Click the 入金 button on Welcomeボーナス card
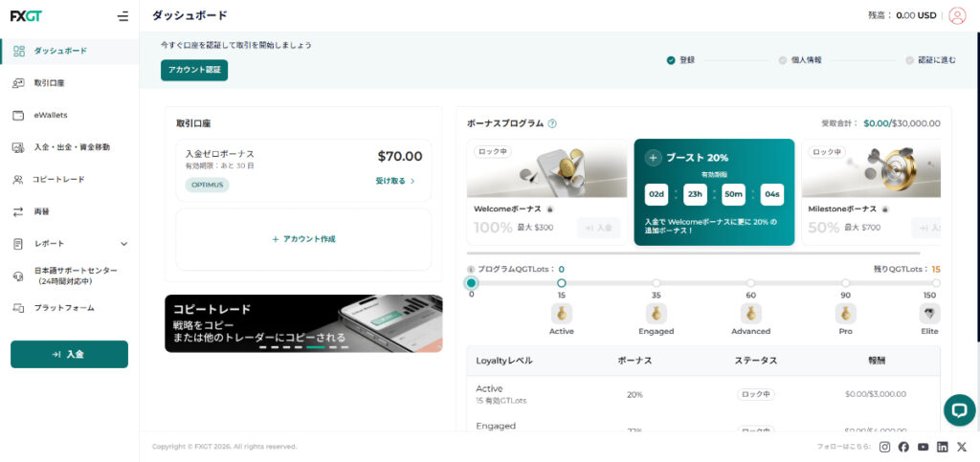This screenshot has width=980, height=462. 599,228
